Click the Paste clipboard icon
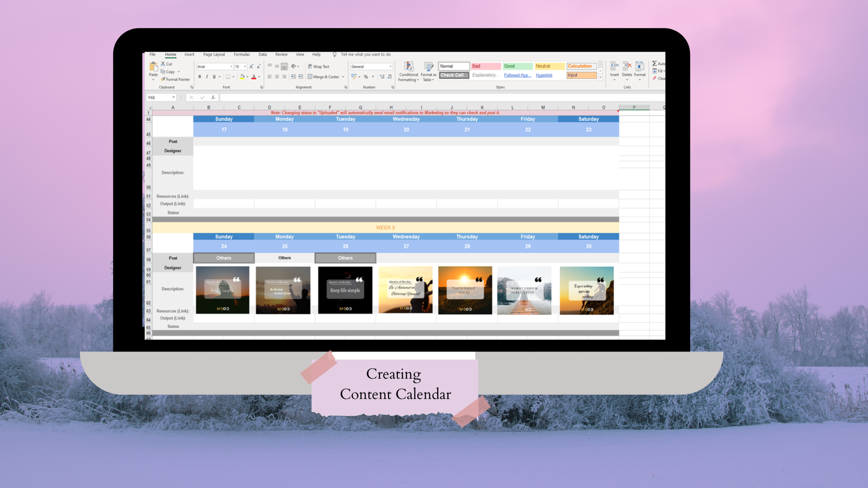The width and height of the screenshot is (868, 488). (153, 67)
